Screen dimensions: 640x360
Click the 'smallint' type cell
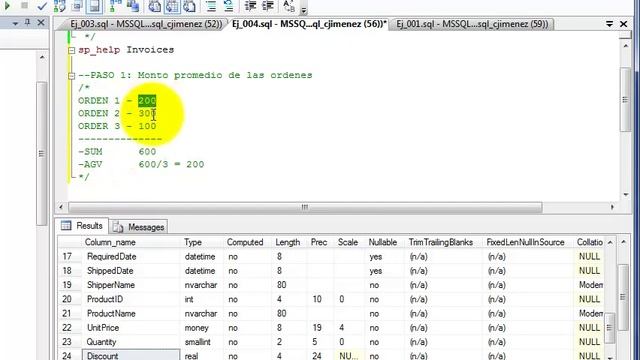tap(202, 342)
